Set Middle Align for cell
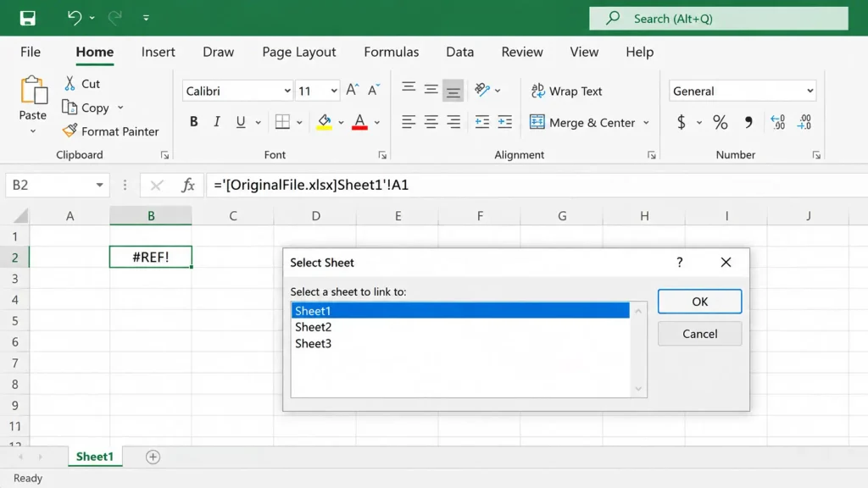The image size is (868, 488). [431, 89]
